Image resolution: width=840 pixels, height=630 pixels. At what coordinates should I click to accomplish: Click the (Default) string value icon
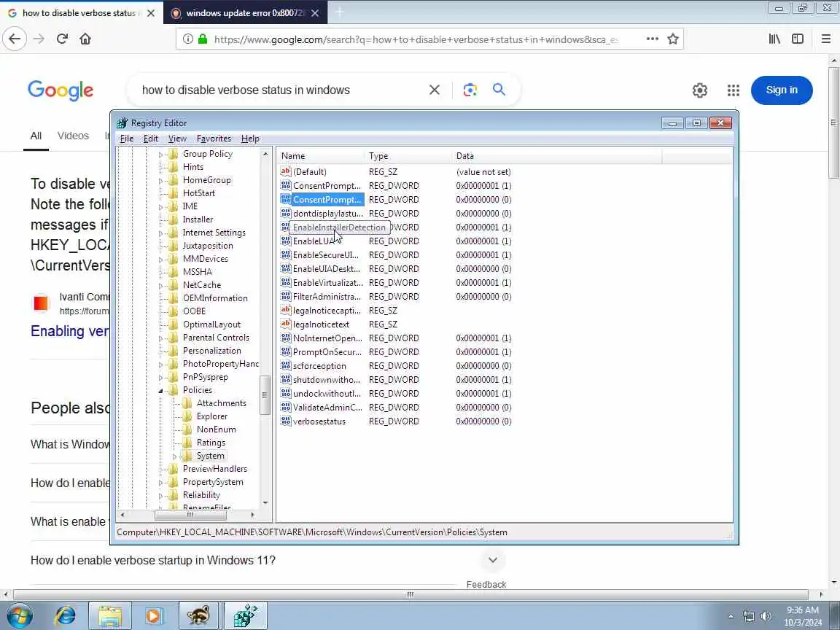point(286,171)
